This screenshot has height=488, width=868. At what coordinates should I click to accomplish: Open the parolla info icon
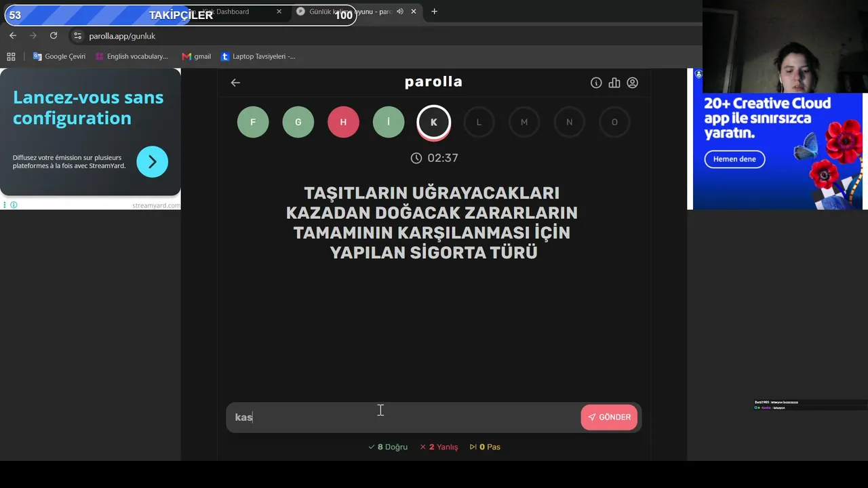pos(596,83)
